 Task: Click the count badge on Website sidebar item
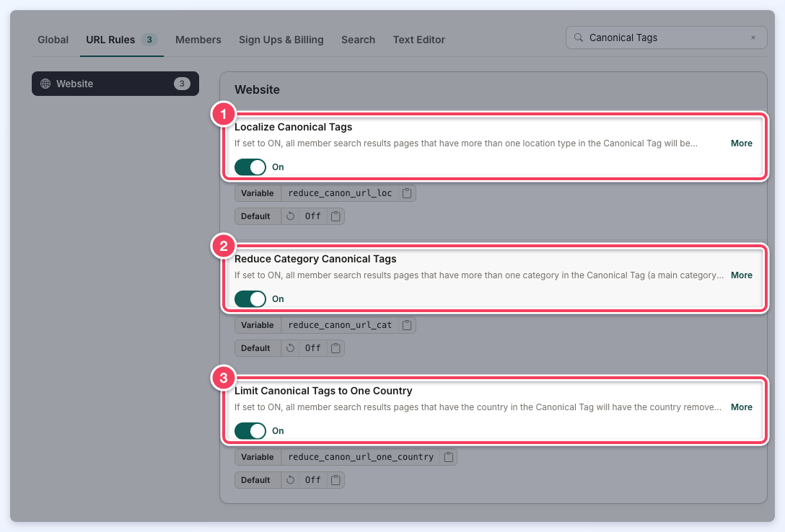[182, 84]
